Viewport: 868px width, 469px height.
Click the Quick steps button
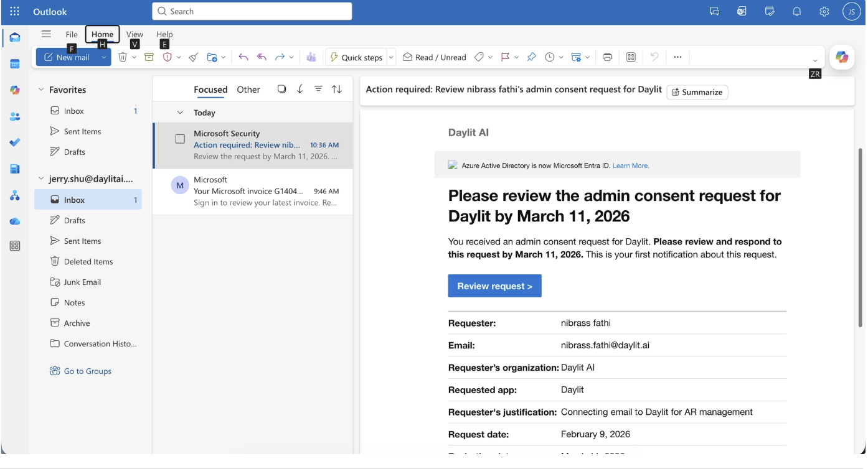[x=356, y=57]
